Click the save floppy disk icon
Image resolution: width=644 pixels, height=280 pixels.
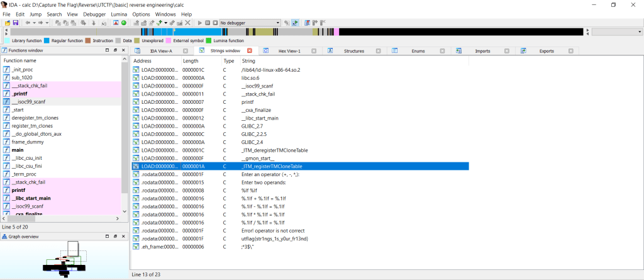pyautogui.click(x=15, y=23)
